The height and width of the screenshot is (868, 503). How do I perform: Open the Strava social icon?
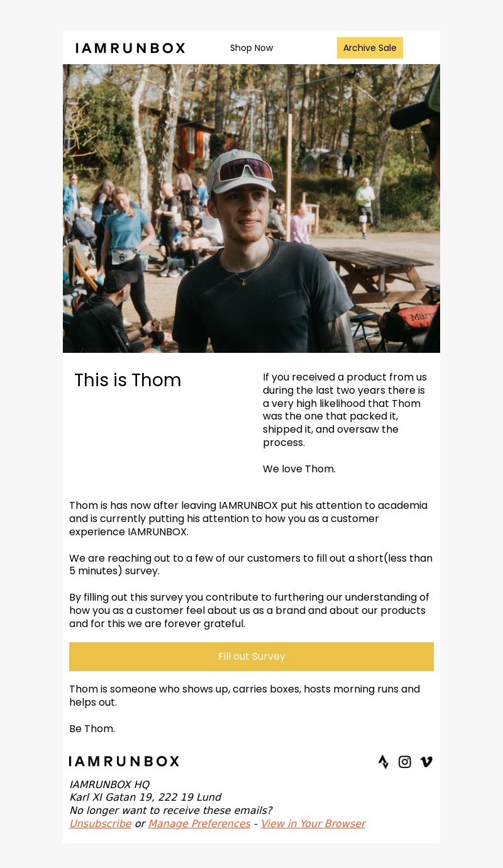pyautogui.click(x=384, y=762)
